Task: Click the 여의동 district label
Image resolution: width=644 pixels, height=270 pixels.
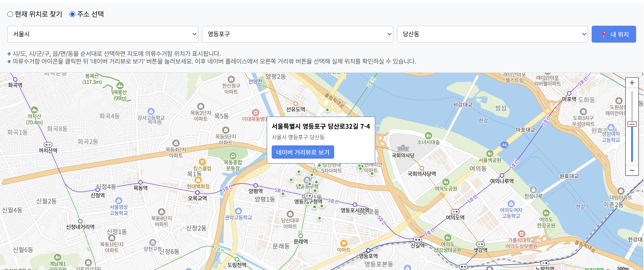Action: click(x=478, y=168)
